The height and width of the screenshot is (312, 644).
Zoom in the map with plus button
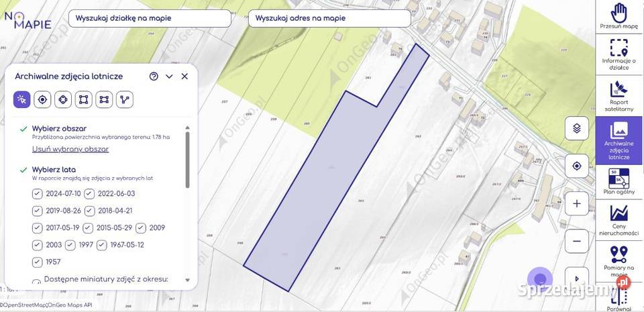(576, 203)
